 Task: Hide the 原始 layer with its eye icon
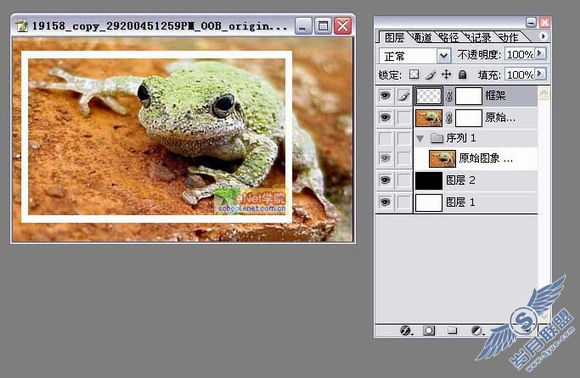(385, 118)
